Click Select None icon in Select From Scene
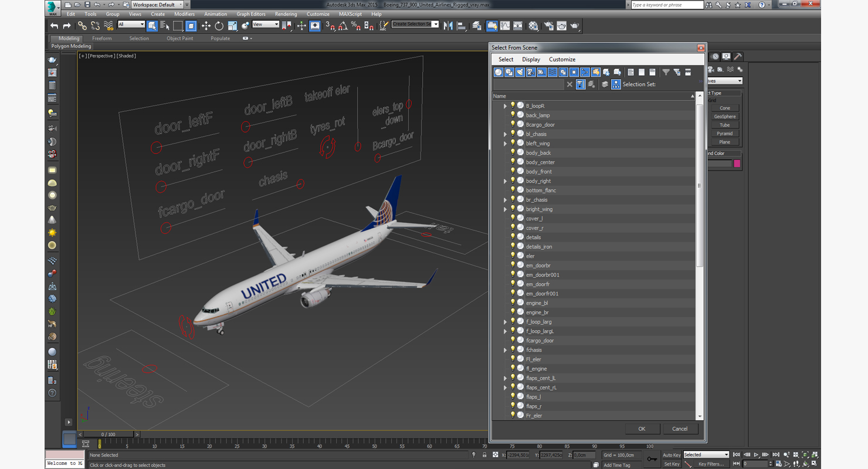The image size is (868, 469). coord(642,72)
